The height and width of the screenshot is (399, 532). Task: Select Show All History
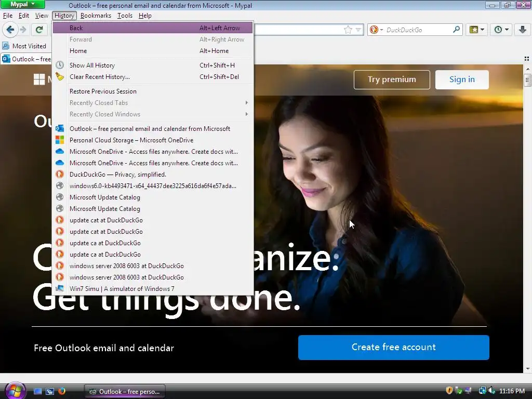point(153,65)
